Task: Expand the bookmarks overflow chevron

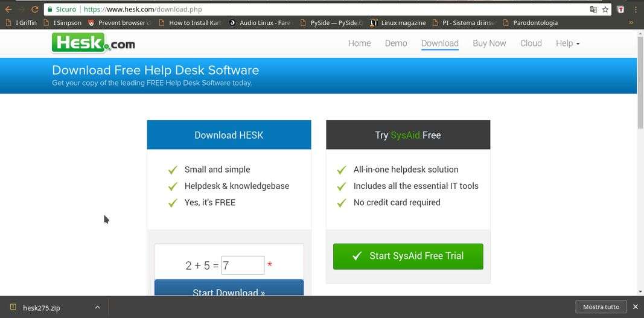Action: click(x=631, y=23)
